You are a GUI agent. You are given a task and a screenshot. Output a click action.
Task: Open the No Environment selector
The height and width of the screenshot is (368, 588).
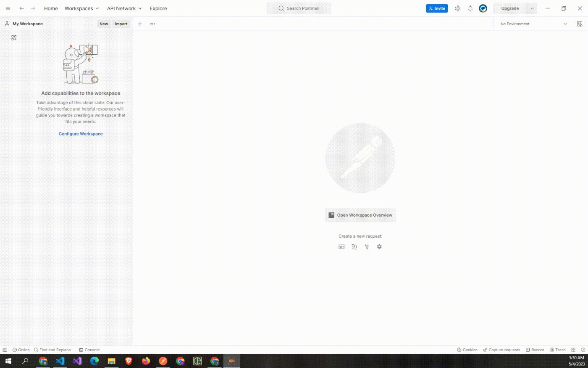point(533,24)
